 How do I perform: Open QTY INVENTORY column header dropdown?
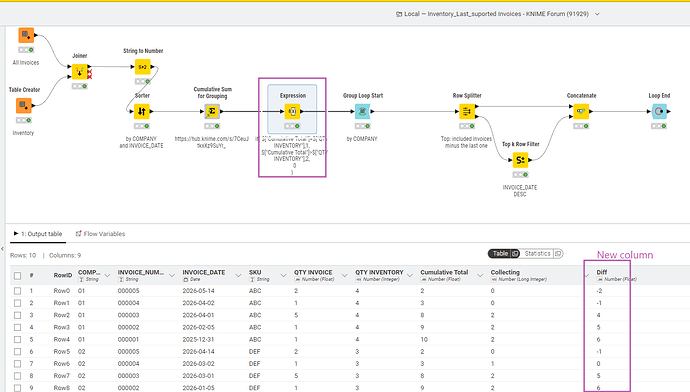coord(410,275)
